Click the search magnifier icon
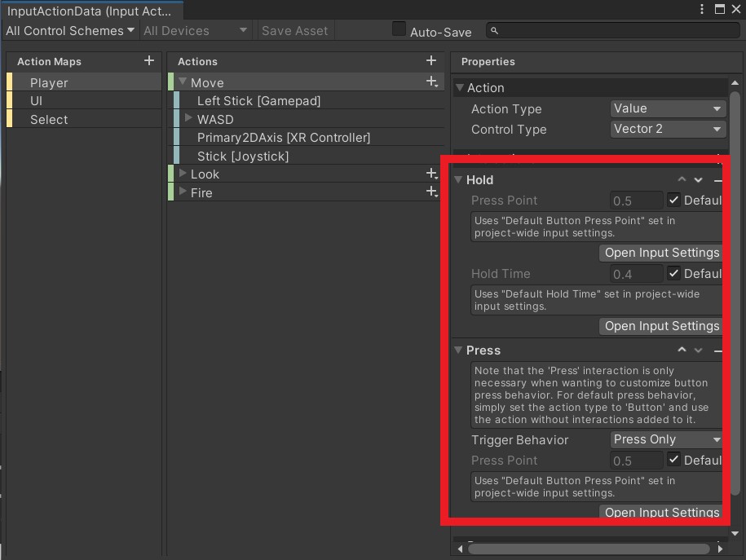The image size is (746, 560). coord(494,30)
